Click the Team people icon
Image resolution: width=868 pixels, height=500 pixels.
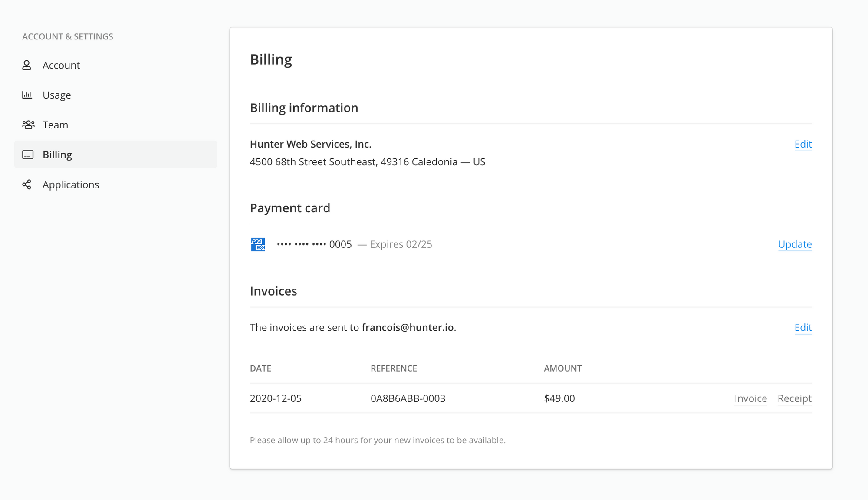pos(28,125)
